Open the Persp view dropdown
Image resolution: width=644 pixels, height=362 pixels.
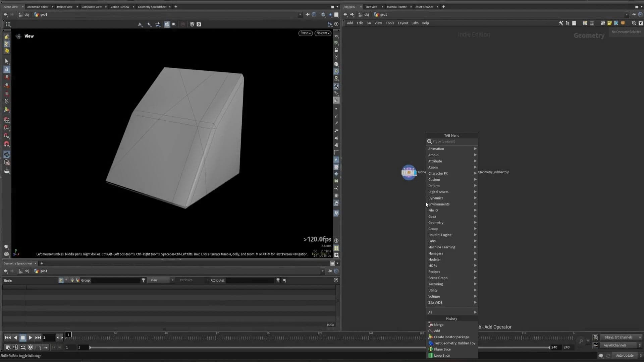[305, 33]
